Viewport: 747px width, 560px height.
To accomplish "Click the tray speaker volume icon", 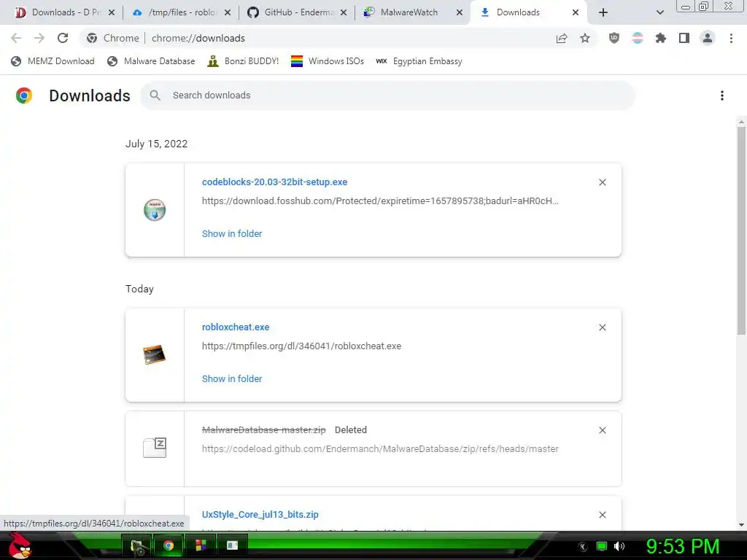I will tap(619, 546).
